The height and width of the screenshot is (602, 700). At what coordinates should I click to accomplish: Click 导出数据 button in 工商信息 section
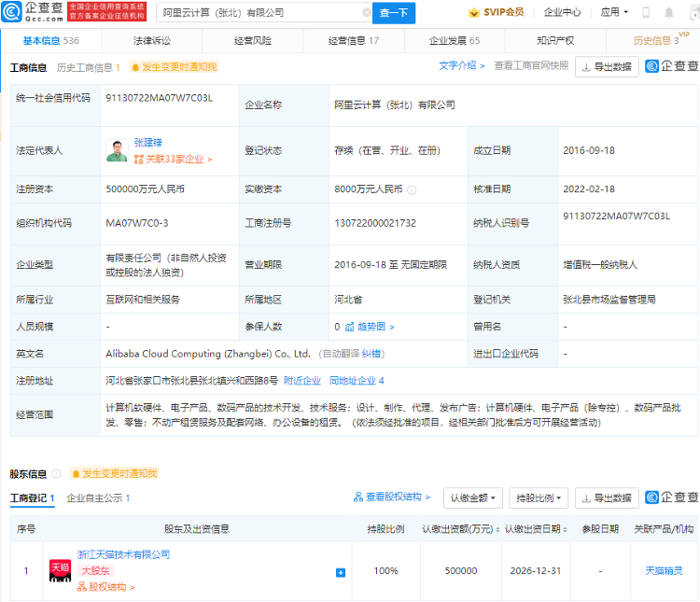pyautogui.click(x=607, y=66)
